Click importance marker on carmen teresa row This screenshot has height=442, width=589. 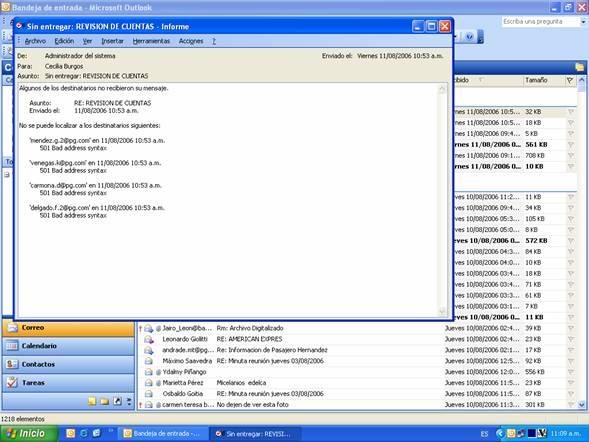pos(140,405)
